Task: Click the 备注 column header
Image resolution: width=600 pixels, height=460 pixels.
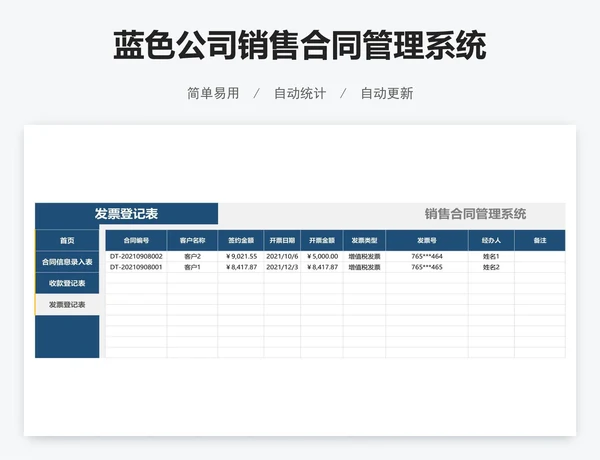Action: point(540,240)
